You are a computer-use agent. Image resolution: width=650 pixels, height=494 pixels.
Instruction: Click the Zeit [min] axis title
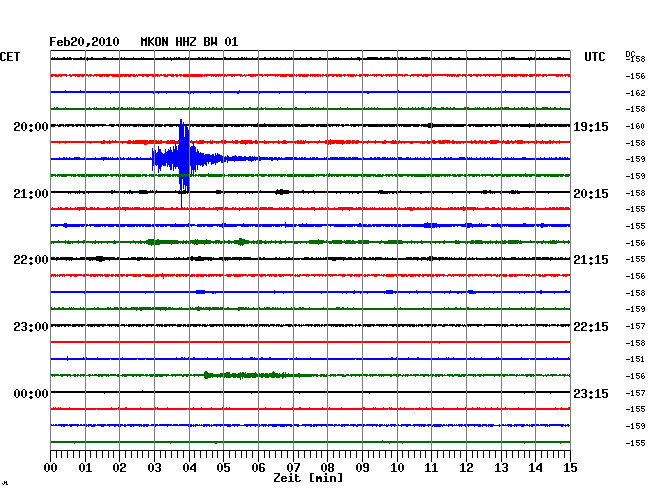tap(308, 478)
